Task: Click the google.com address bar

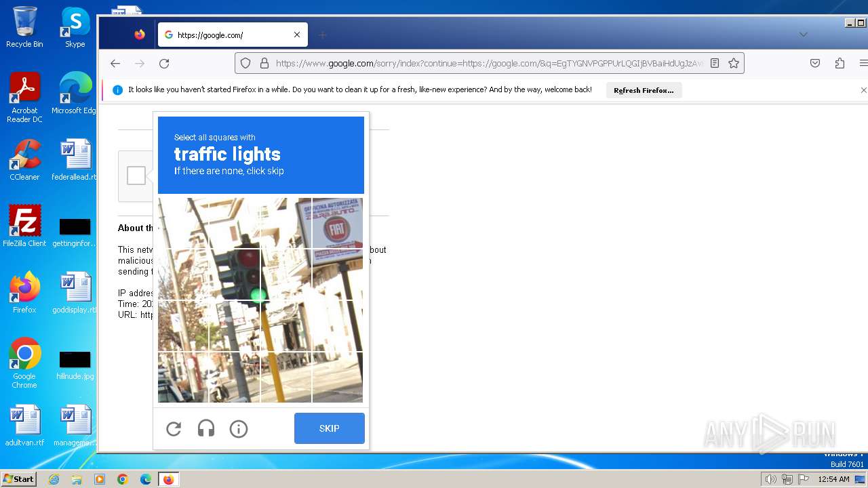Action: (x=490, y=63)
